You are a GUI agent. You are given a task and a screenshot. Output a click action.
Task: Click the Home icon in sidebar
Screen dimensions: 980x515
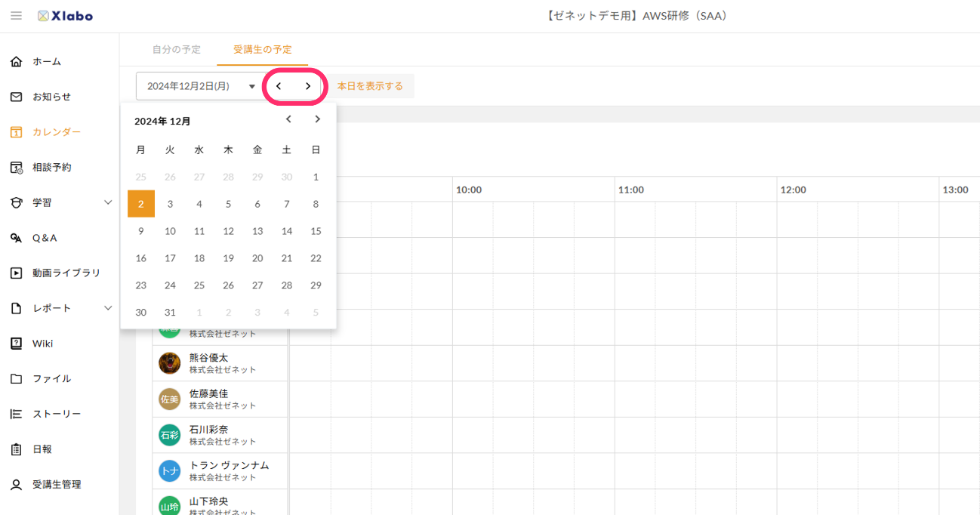[16, 61]
